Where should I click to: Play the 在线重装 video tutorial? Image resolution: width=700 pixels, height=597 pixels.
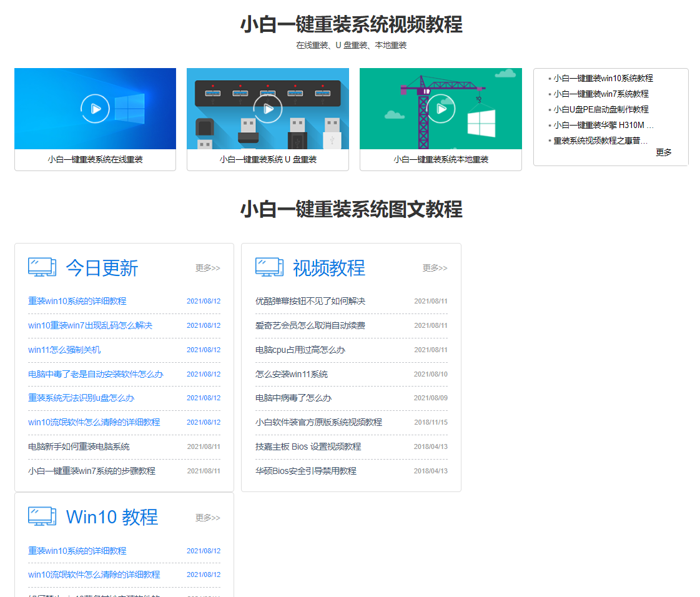[95, 109]
